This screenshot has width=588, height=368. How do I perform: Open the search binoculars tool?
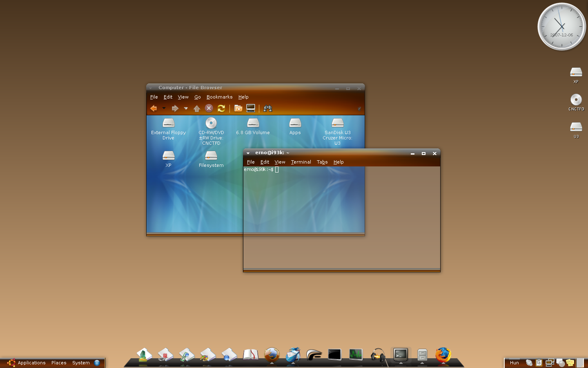[x=267, y=108]
